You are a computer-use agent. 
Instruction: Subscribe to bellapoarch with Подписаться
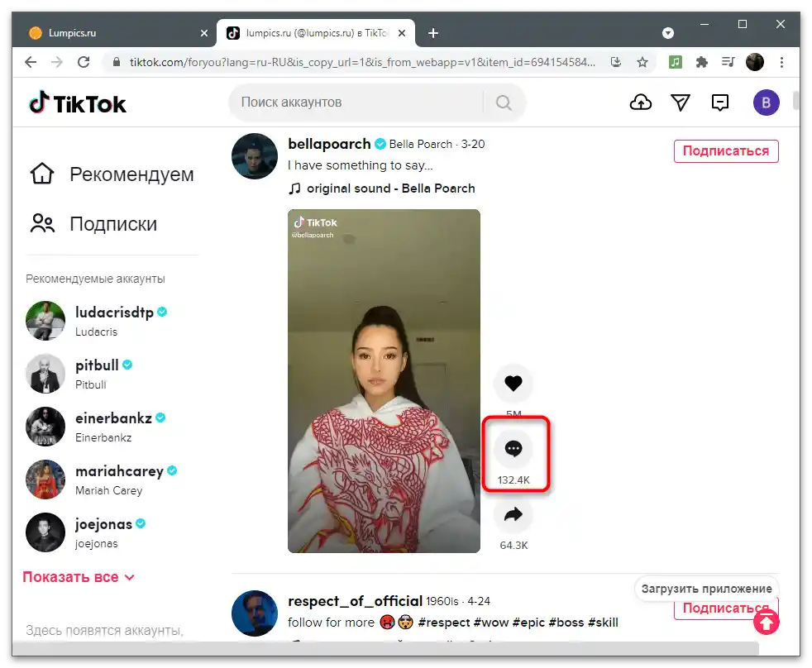click(x=725, y=150)
